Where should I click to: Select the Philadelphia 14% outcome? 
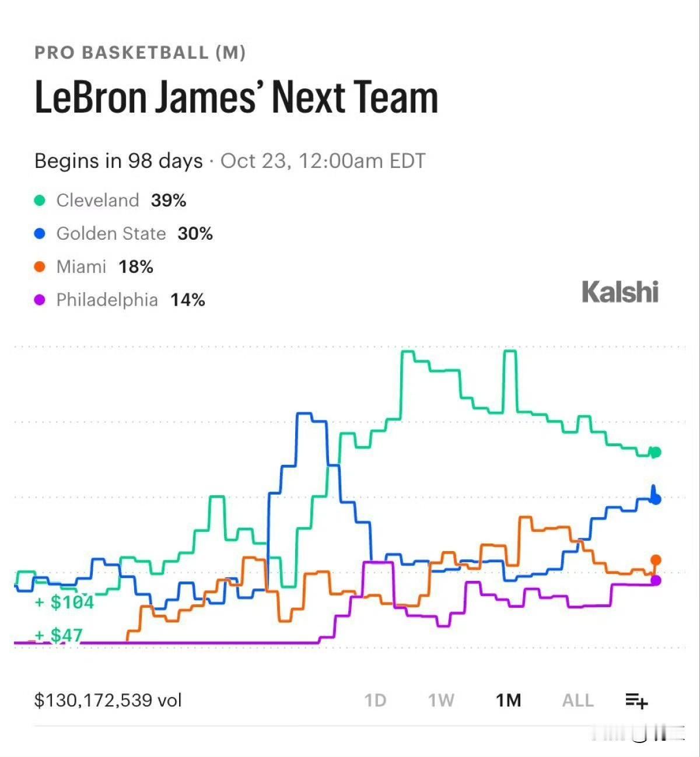pos(120,300)
